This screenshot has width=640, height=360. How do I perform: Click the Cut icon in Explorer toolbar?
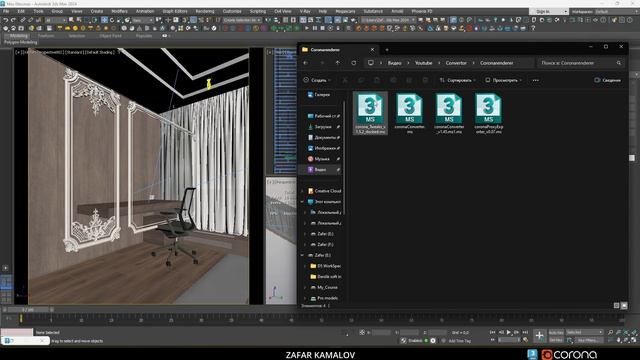tap(345, 80)
